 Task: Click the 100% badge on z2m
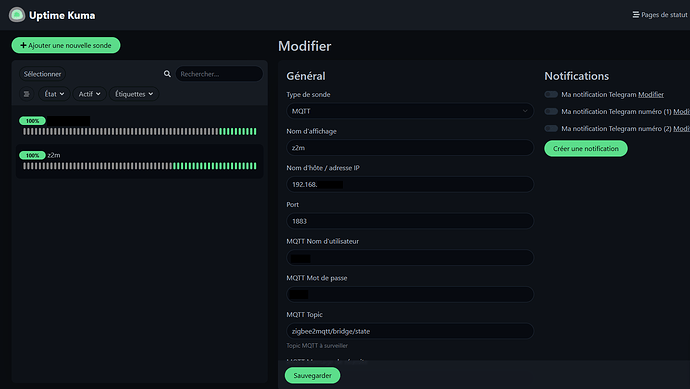click(x=32, y=155)
